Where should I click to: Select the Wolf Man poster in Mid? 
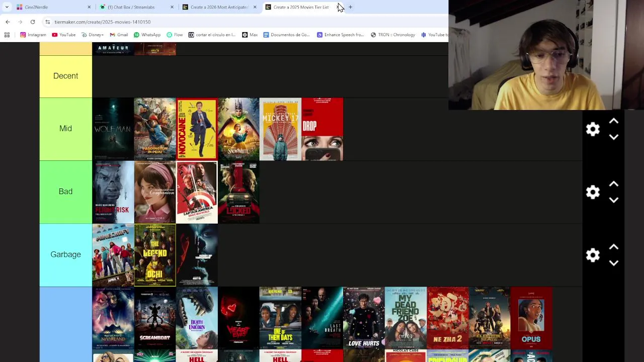[x=113, y=129]
